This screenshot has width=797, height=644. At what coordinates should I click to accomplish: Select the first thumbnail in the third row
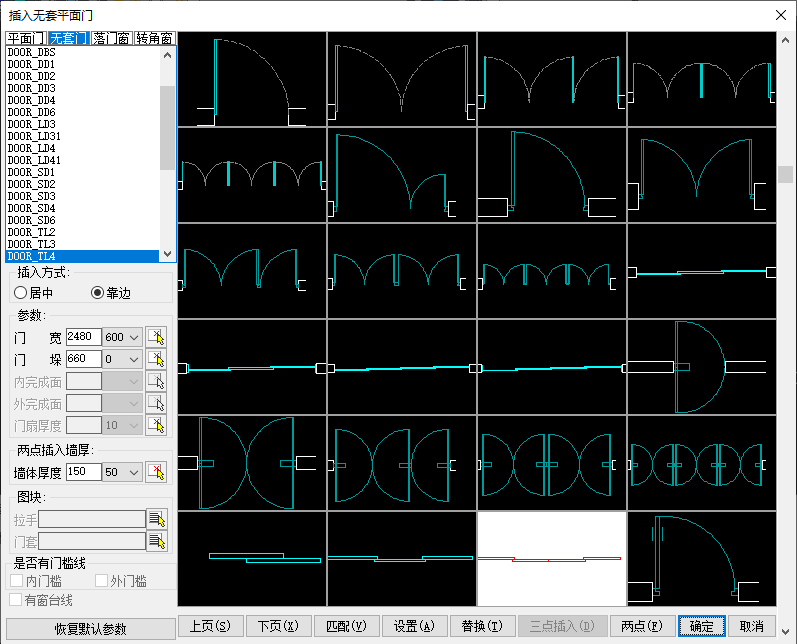252,271
